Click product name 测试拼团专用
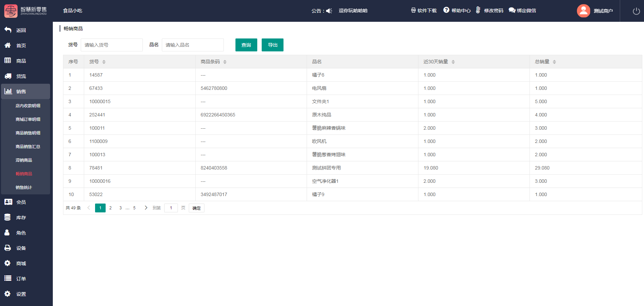Viewport: 644px width, 306px height. tap(326, 168)
